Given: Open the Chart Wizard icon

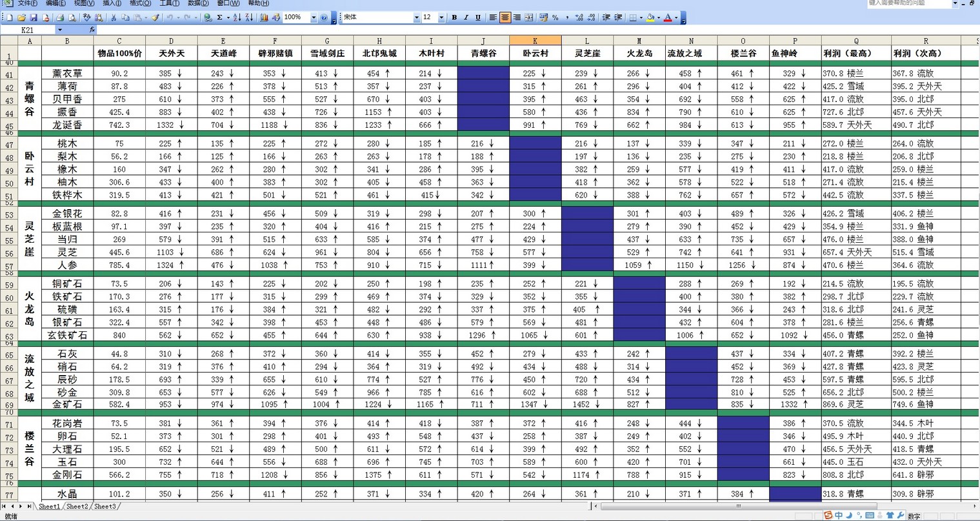Looking at the screenshot, I should pyautogui.click(x=264, y=17).
